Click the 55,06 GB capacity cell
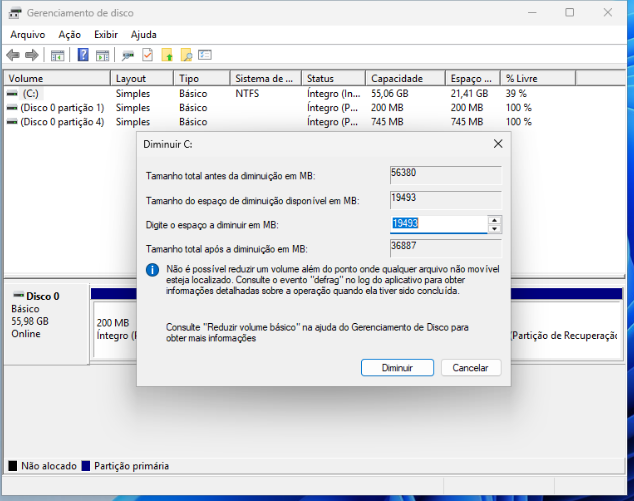 (x=390, y=94)
